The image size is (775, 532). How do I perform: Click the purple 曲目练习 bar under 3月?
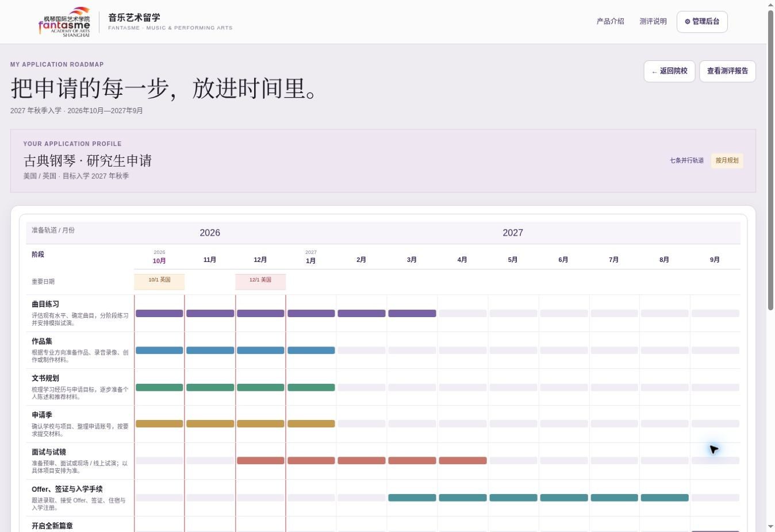(x=412, y=314)
